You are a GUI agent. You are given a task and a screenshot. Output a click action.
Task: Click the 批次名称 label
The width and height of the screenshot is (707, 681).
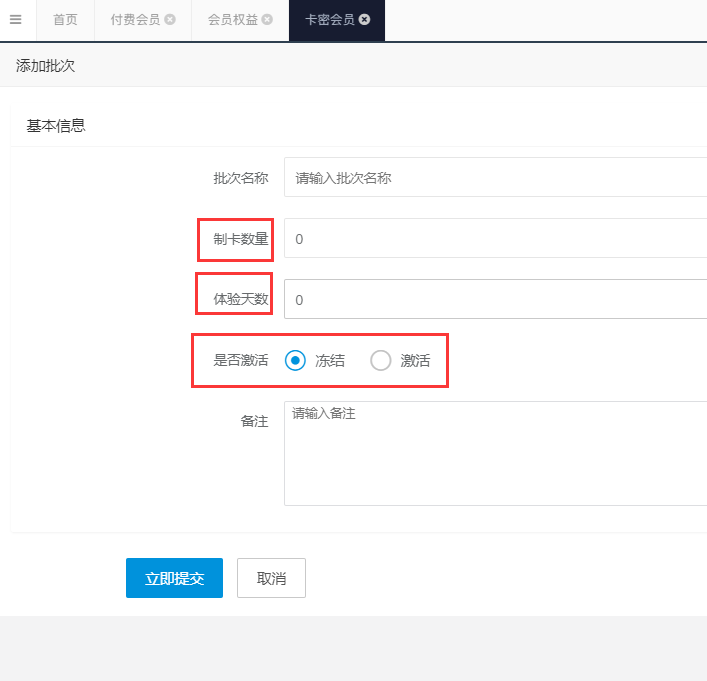[241, 178]
